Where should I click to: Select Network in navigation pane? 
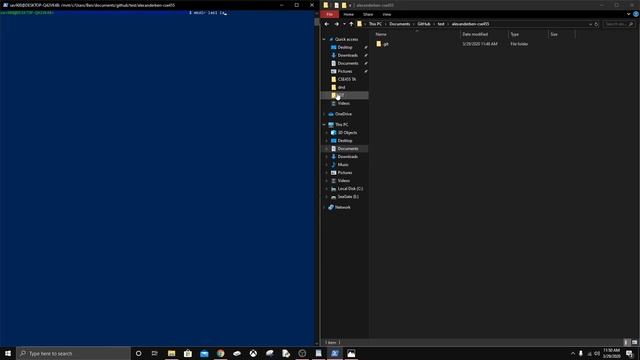pos(342,207)
